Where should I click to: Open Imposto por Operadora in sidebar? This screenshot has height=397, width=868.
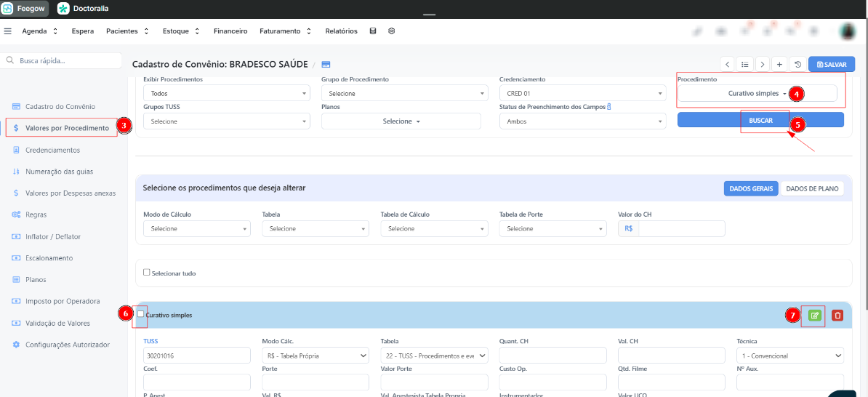[63, 301]
